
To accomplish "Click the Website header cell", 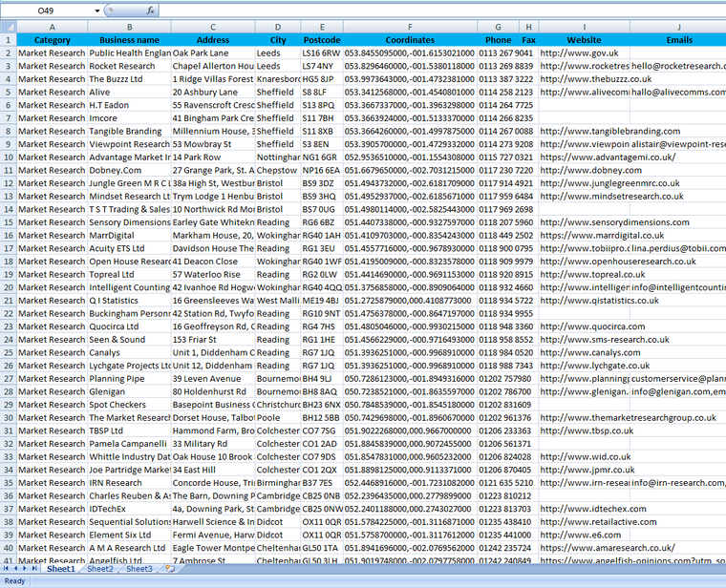I will pos(585,40).
